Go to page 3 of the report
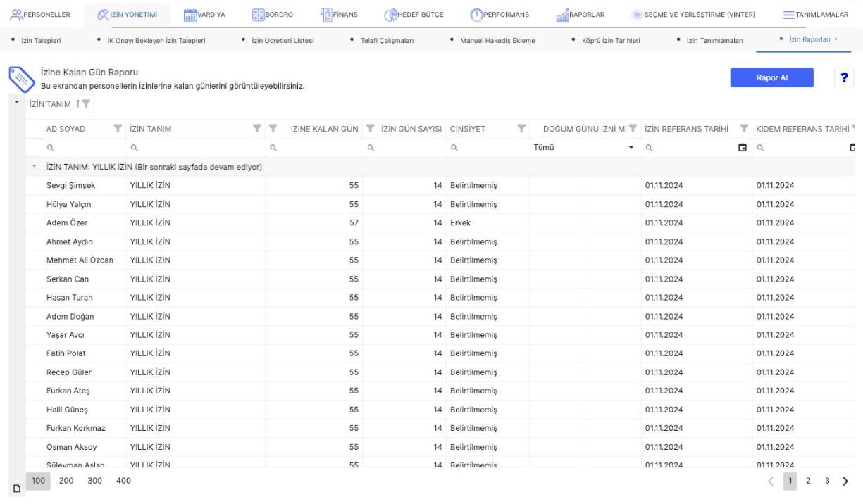The height and width of the screenshot is (504, 863). click(x=827, y=481)
